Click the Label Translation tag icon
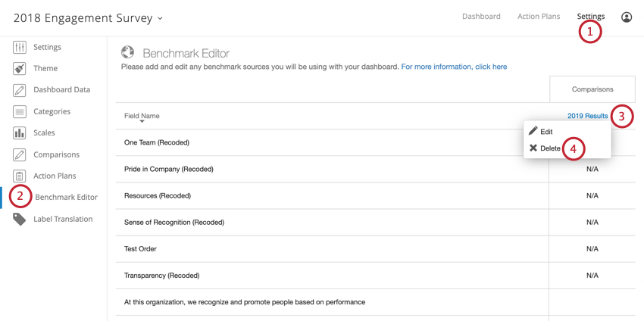This screenshot has width=644, height=321. click(x=19, y=220)
